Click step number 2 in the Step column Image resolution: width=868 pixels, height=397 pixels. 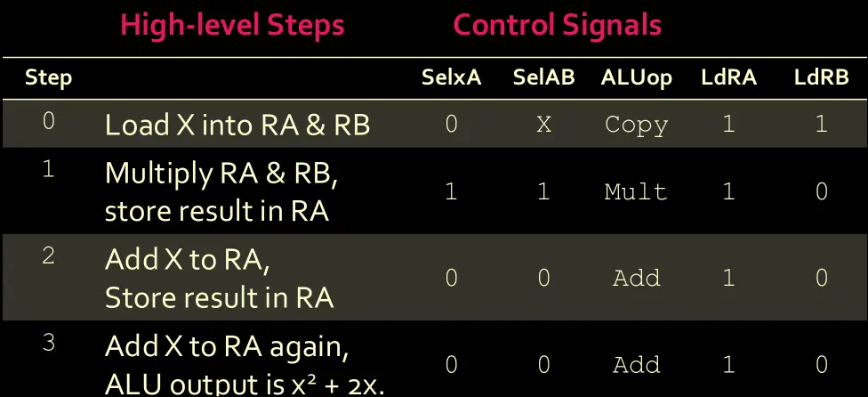pyautogui.click(x=48, y=256)
